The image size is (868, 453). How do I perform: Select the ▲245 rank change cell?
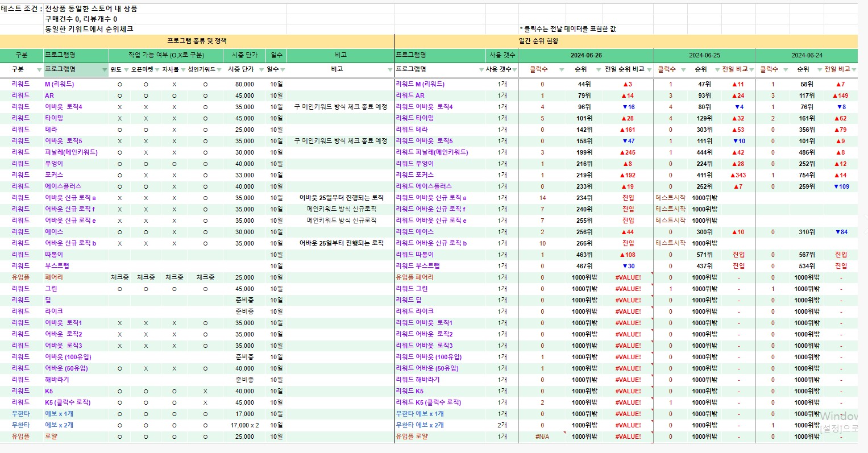click(x=628, y=152)
